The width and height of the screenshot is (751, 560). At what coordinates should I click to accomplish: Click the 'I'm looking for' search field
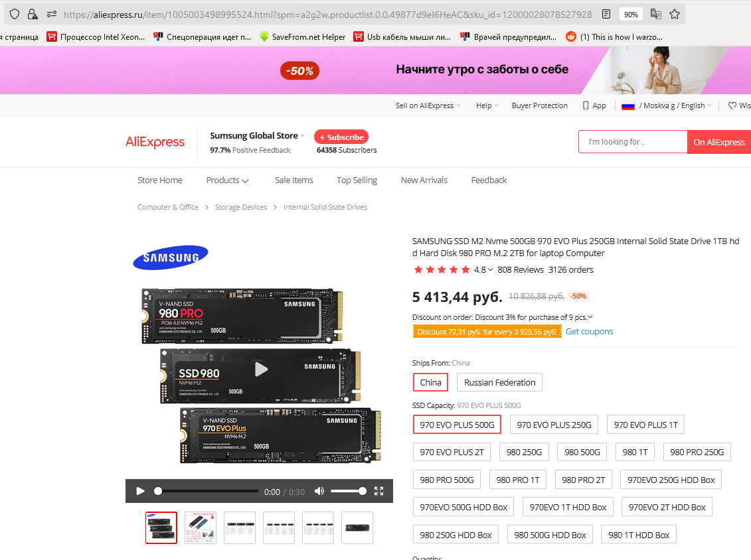pos(633,142)
